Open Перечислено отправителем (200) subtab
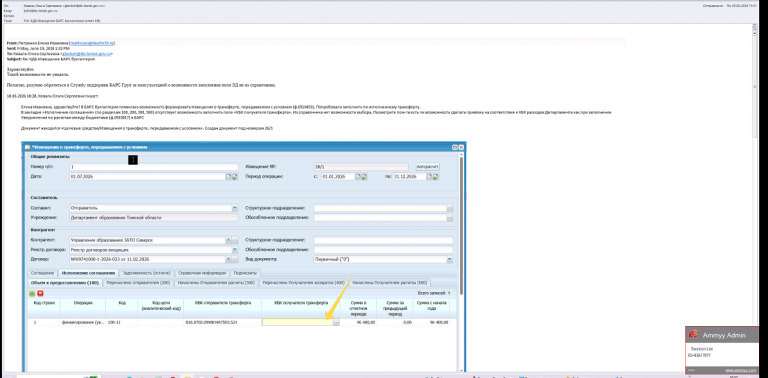Viewport: 768px width, 378px height. pyautogui.click(x=138, y=283)
